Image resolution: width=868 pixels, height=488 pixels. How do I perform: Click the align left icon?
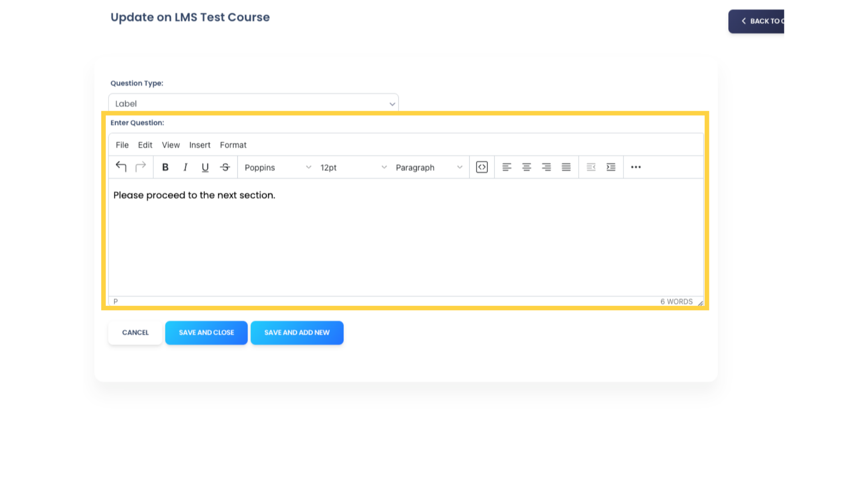click(506, 167)
